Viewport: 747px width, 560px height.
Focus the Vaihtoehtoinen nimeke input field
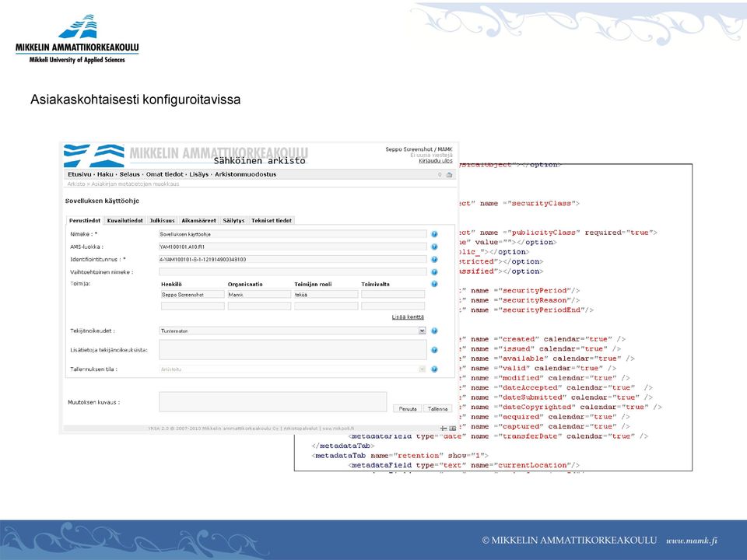tap(293, 272)
